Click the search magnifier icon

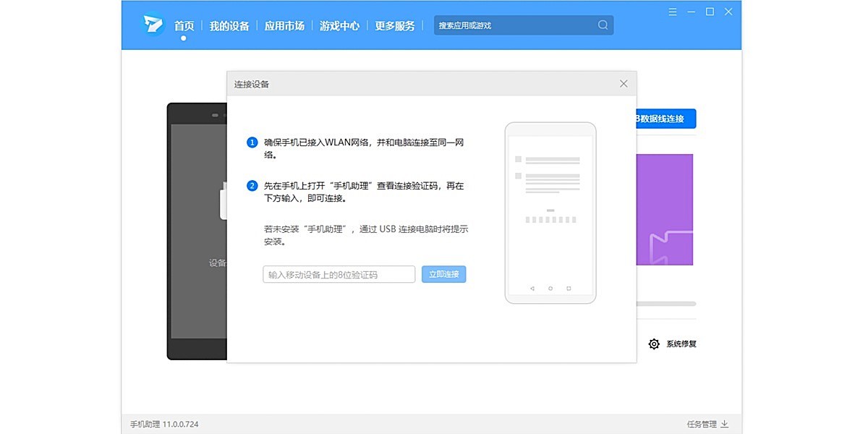(603, 25)
